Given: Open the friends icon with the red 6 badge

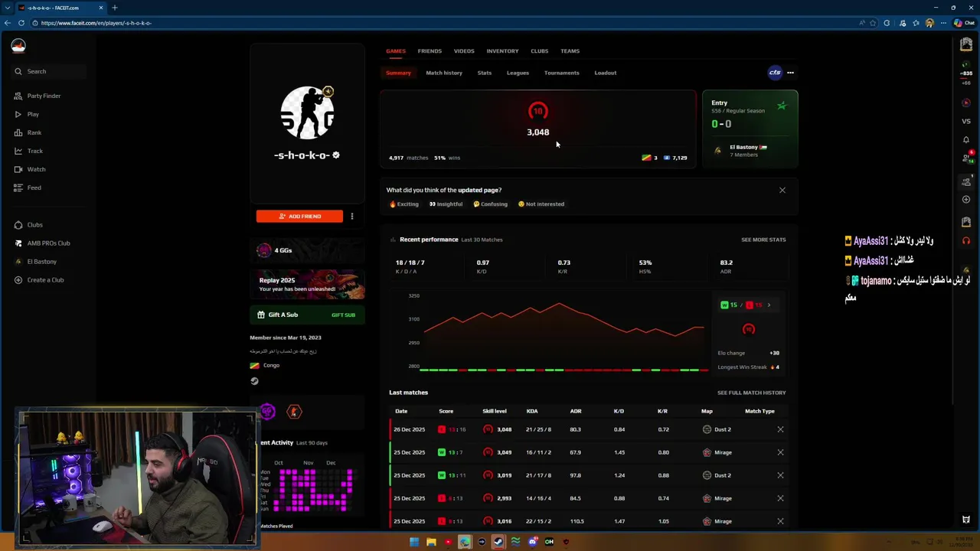Looking at the screenshot, I should click(966, 158).
